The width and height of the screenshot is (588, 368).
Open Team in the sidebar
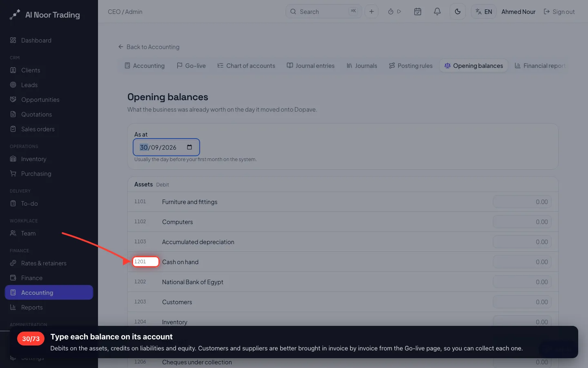49,233
